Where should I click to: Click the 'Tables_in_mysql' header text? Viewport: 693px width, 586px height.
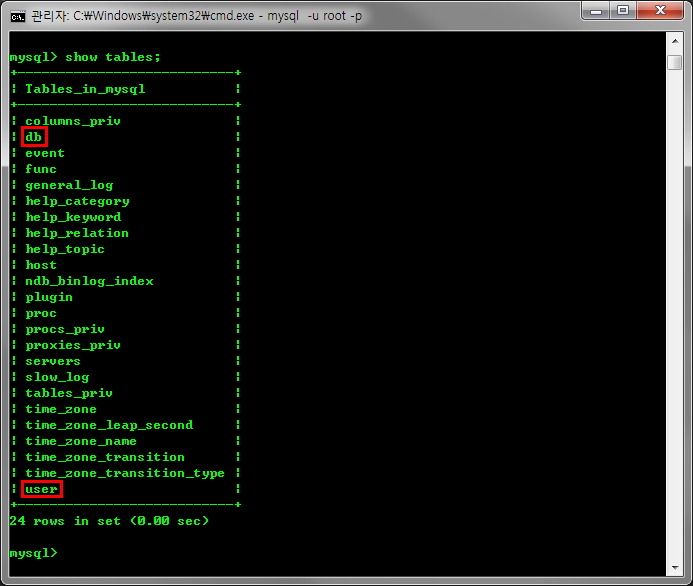pos(85,89)
